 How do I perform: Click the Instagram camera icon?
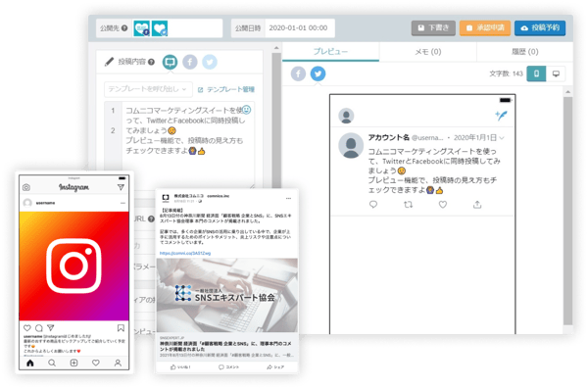[x=26, y=187]
